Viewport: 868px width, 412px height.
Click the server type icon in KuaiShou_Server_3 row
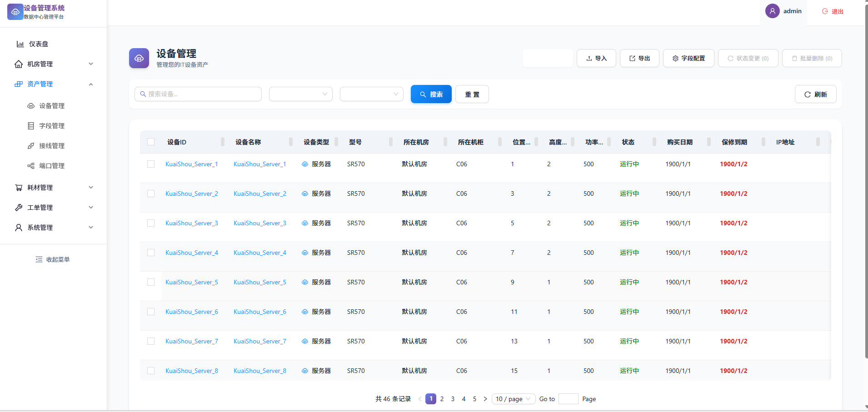click(305, 223)
